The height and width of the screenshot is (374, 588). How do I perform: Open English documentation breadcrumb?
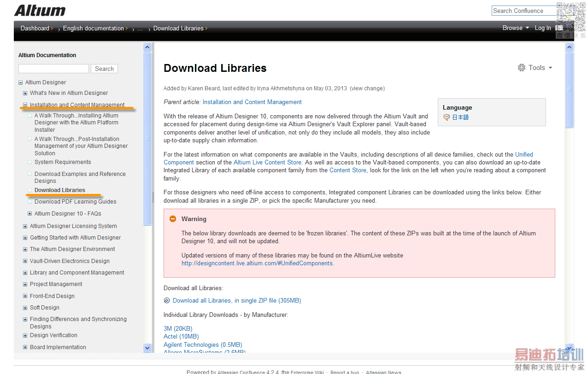pos(94,28)
